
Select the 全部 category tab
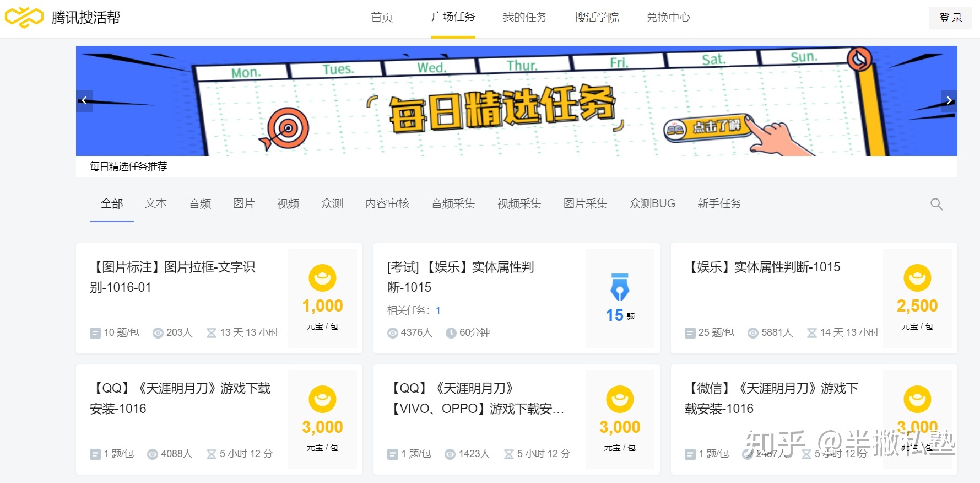tap(112, 203)
